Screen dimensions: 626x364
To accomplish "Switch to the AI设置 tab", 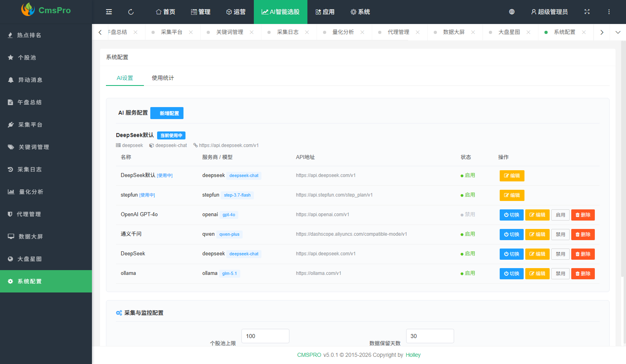I will (125, 78).
